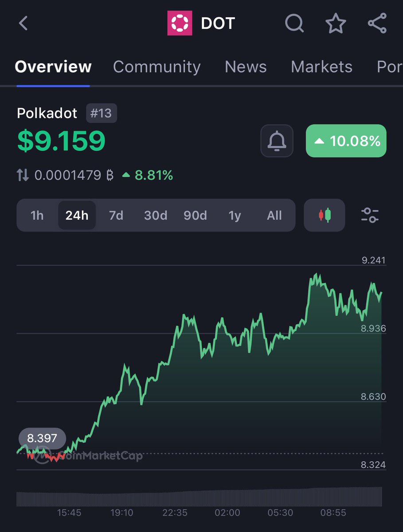Screen dimensions: 403x532
Task: Tap the chart's highest price peak
Action: pos(316,275)
